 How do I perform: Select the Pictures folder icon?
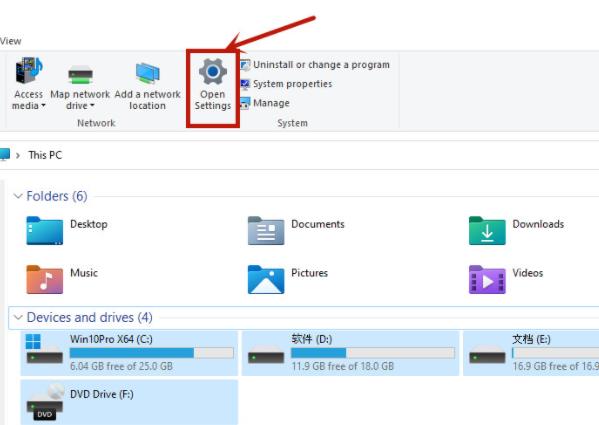(266, 280)
